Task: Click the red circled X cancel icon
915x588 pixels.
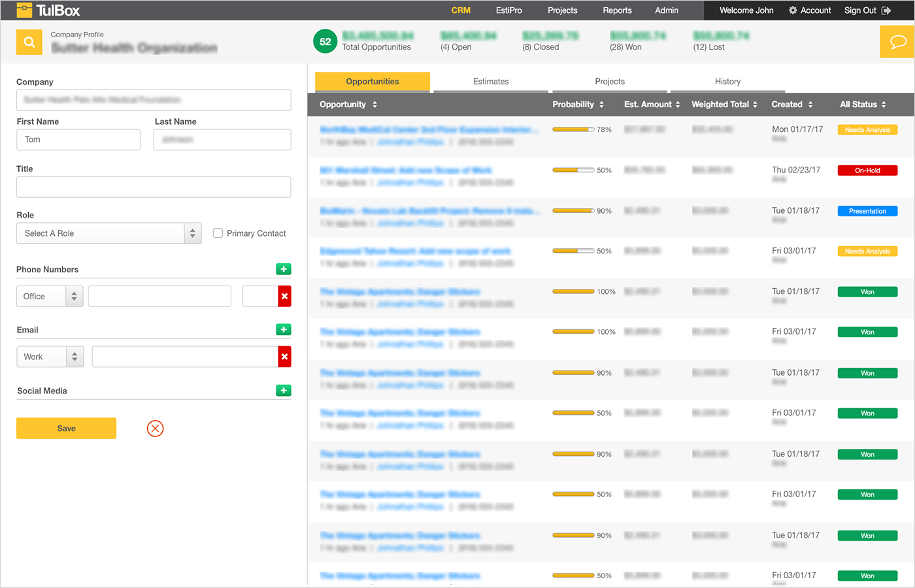Action: tap(155, 429)
